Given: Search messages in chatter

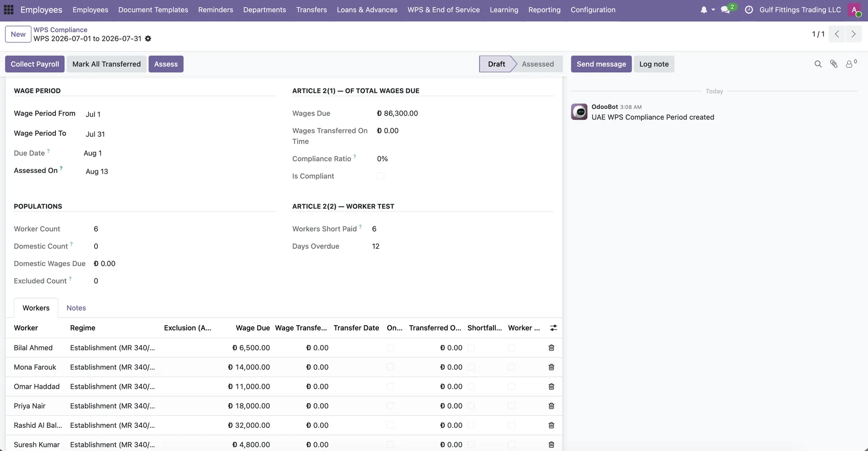Looking at the screenshot, I should [818, 64].
